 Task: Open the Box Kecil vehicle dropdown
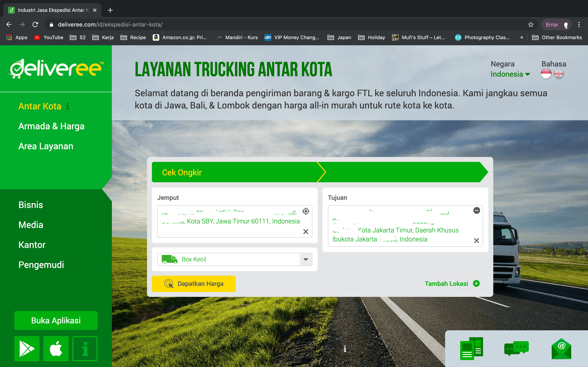[x=306, y=259]
